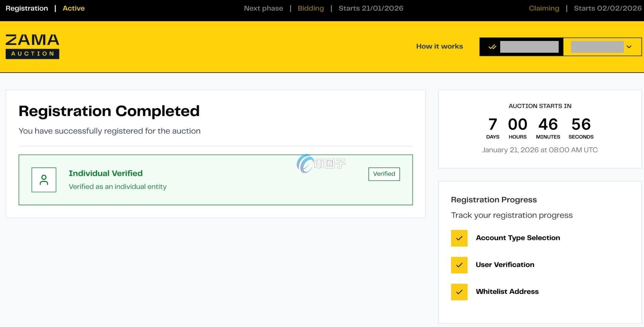Click the watermark logo in verification card
644x327 pixels.
tap(321, 164)
